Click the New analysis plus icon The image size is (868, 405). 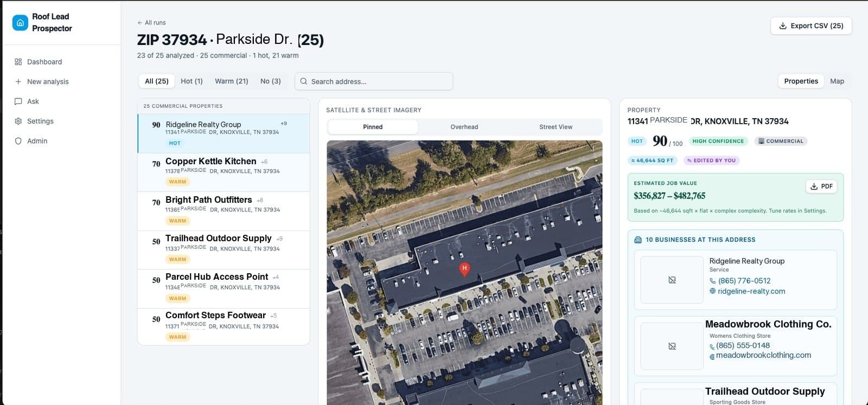(x=18, y=81)
